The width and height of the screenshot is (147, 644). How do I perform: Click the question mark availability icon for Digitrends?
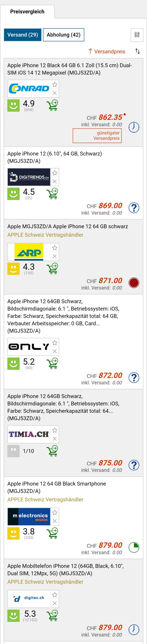[134, 208]
